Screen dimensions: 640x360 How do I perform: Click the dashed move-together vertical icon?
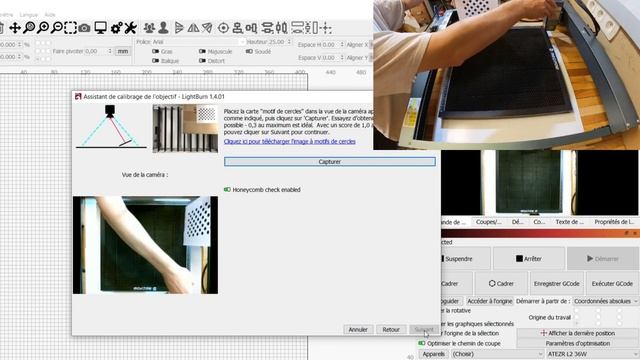(311, 28)
